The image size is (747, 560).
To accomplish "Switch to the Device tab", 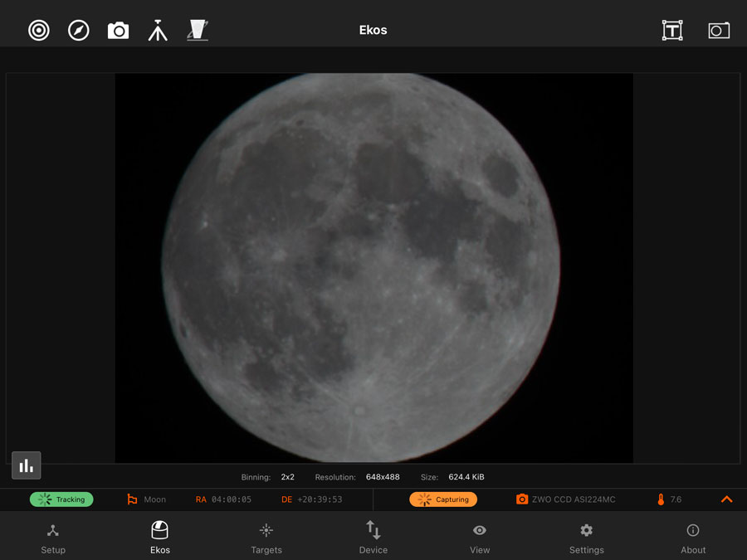I will click(x=373, y=538).
